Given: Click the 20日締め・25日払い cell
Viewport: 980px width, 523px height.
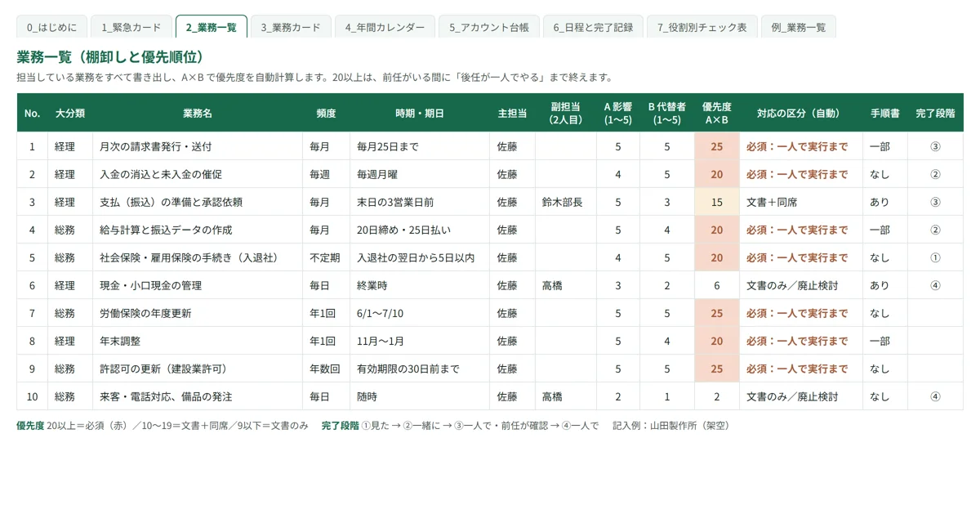Looking at the screenshot, I should click(420, 230).
